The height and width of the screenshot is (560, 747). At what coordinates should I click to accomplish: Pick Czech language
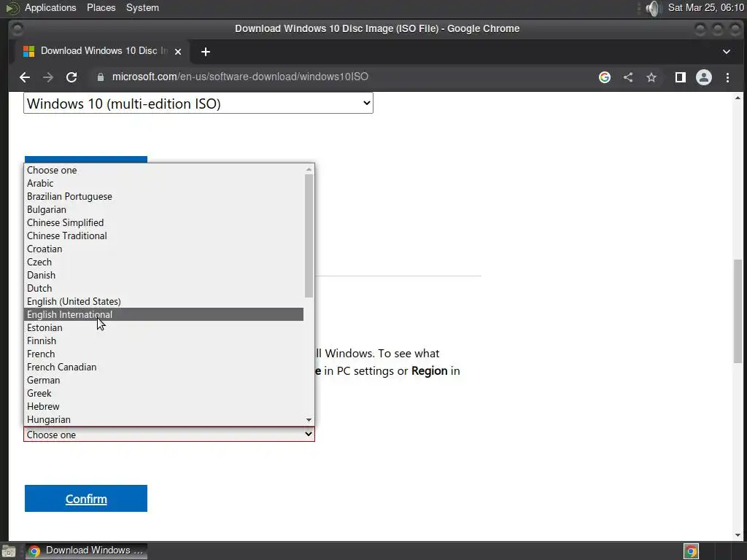pos(163,262)
